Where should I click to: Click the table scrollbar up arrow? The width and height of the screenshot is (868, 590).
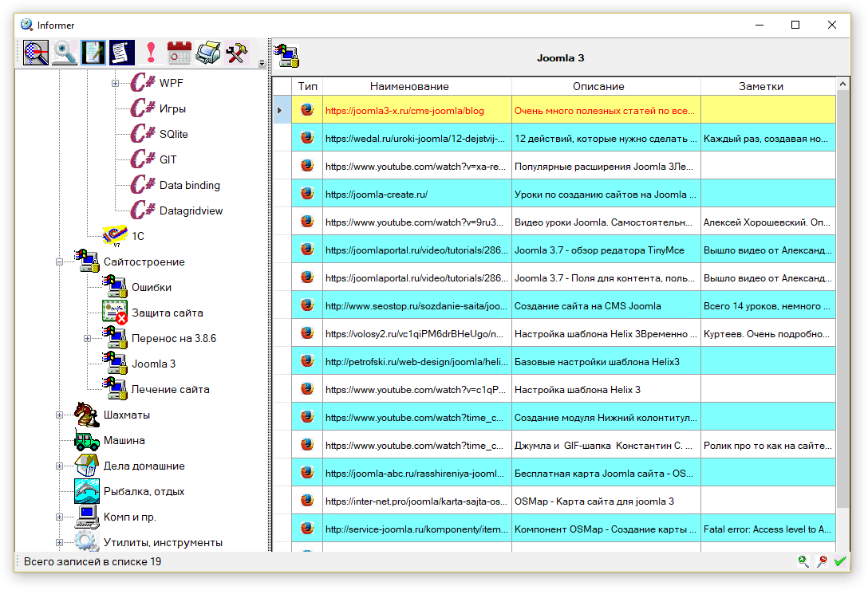pyautogui.click(x=842, y=85)
